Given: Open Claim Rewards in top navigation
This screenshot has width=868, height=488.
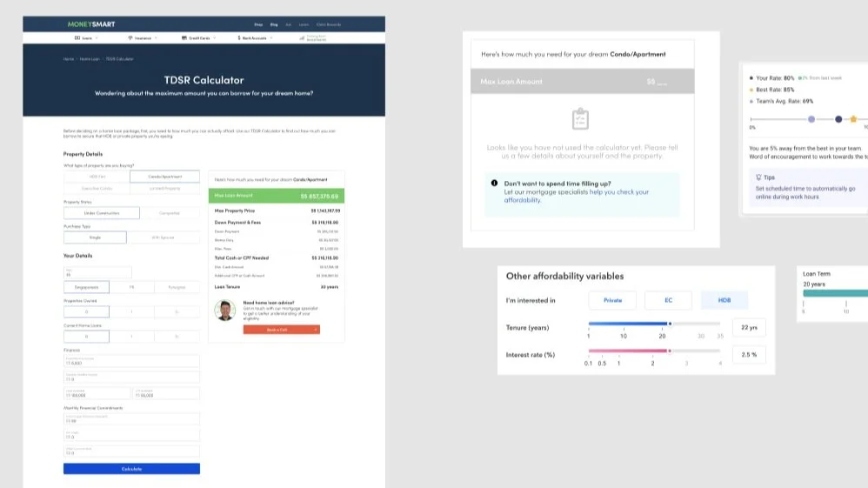Looking at the screenshot, I should tap(329, 24).
